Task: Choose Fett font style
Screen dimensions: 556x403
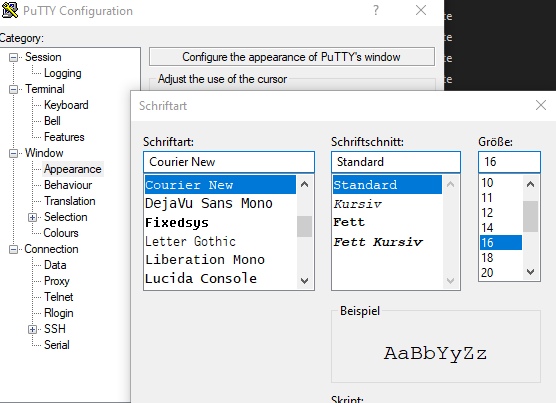Action: 387,223
